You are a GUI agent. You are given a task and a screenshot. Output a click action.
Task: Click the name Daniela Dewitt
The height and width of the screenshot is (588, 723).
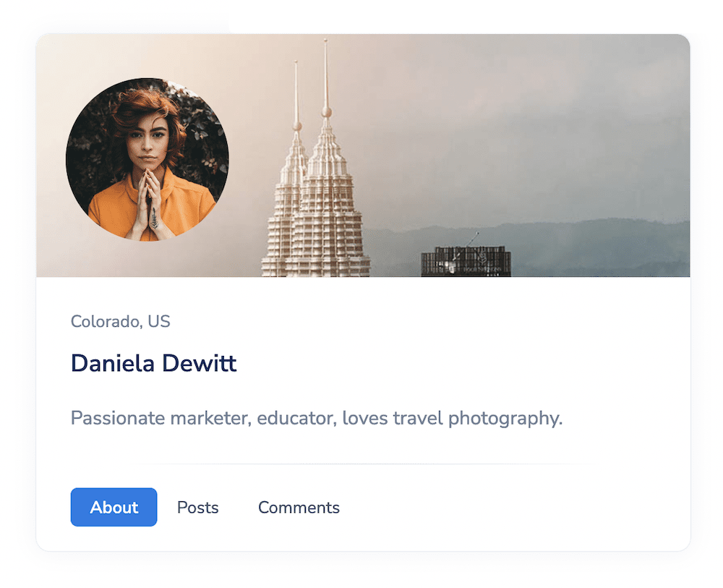[x=153, y=363]
